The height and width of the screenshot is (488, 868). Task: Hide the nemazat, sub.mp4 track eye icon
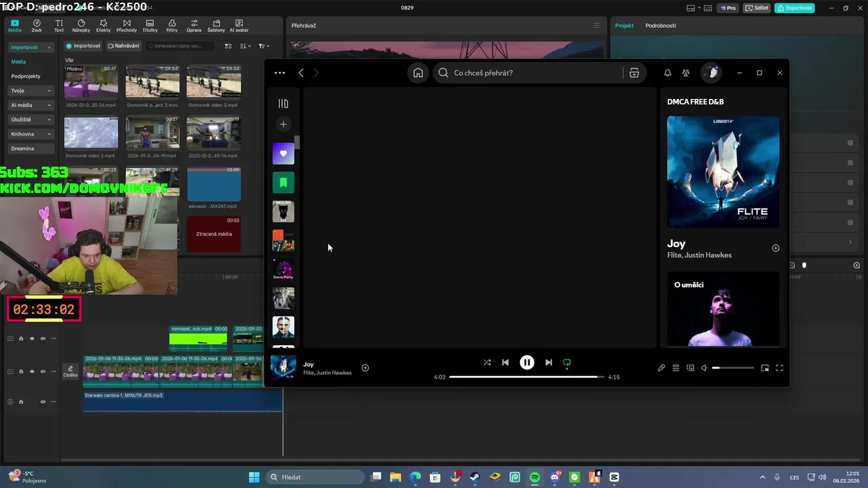pyautogui.click(x=32, y=338)
